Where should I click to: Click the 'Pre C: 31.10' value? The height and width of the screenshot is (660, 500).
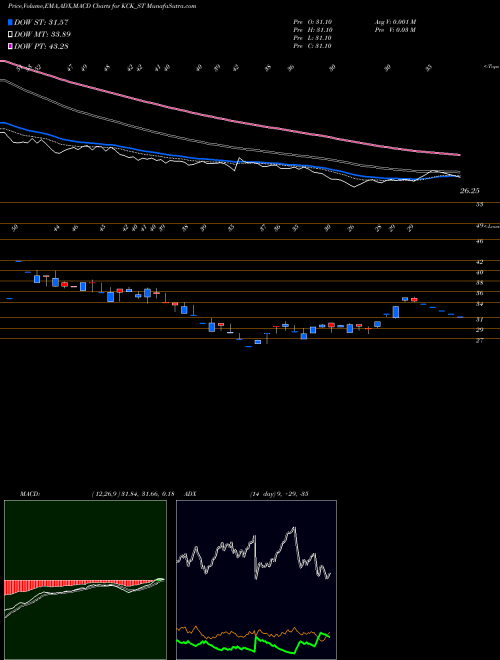[x=313, y=46]
